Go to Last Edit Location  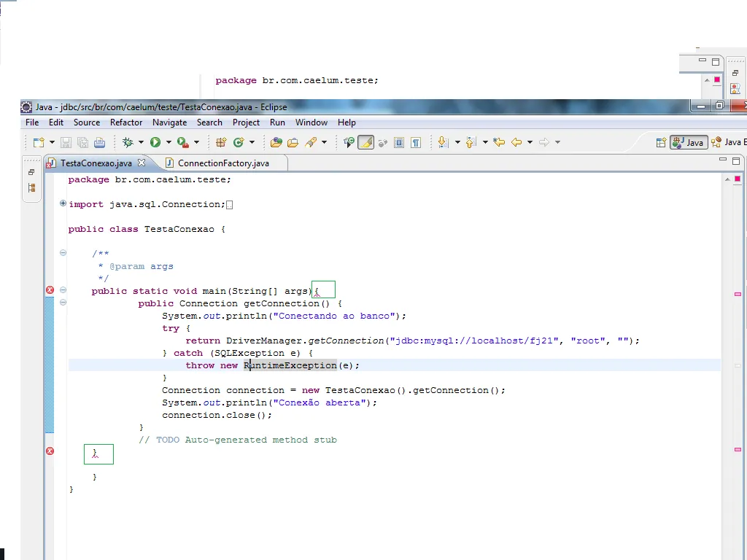(x=499, y=143)
